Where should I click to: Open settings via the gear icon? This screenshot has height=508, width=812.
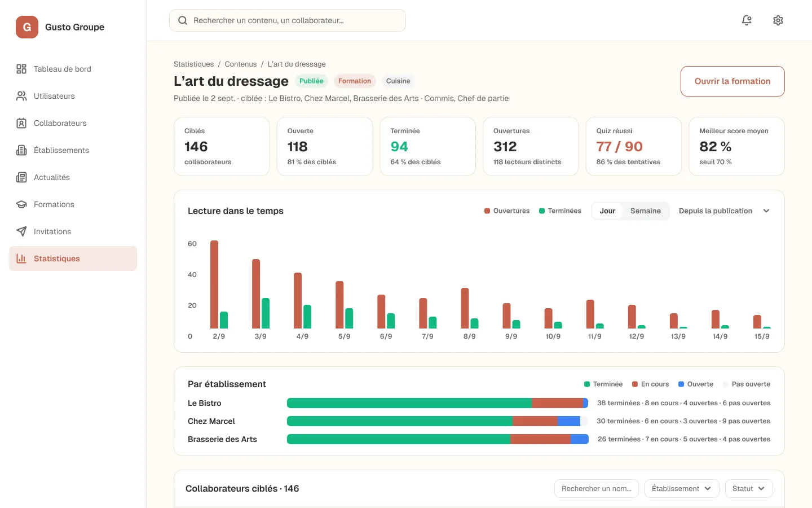point(778,20)
